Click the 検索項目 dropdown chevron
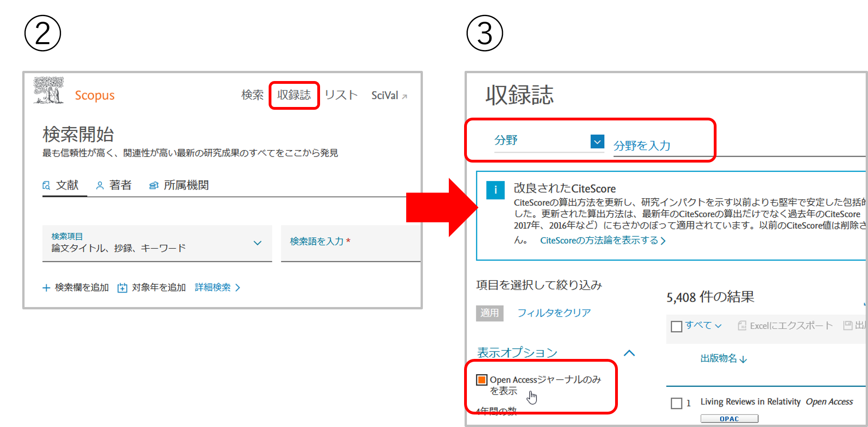Screen dimensions: 868x427 (x=258, y=243)
